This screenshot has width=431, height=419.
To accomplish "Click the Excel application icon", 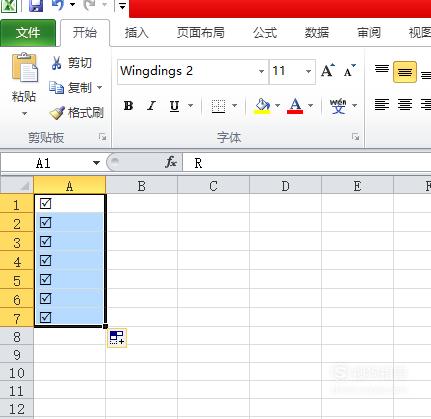I will (x=9, y=5).
